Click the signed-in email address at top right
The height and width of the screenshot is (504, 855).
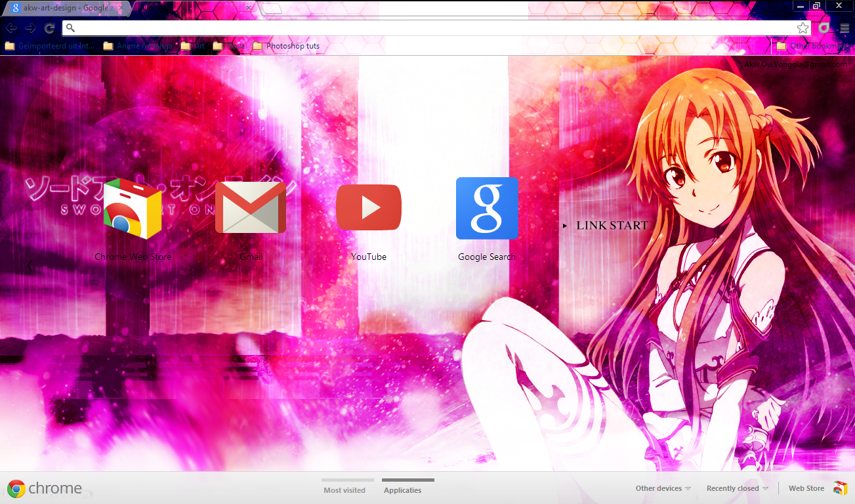coord(795,64)
